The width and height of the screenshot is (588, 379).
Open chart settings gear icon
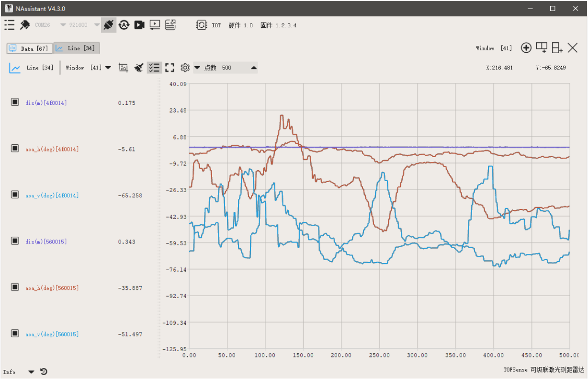pos(185,68)
